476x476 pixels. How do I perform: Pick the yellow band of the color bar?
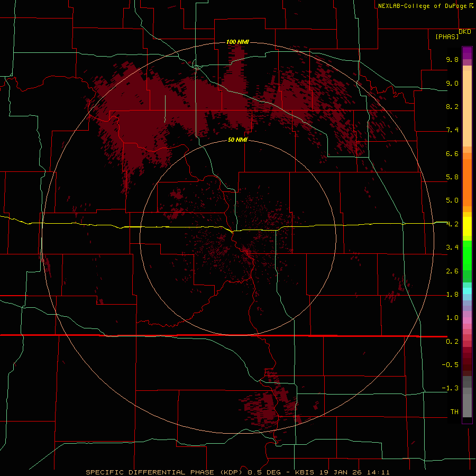coord(467,226)
